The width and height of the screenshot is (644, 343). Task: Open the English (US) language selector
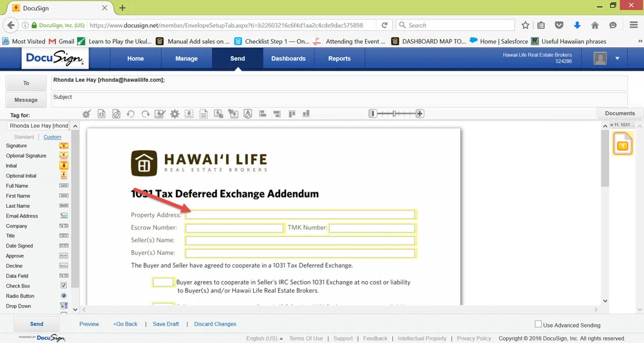264,338
